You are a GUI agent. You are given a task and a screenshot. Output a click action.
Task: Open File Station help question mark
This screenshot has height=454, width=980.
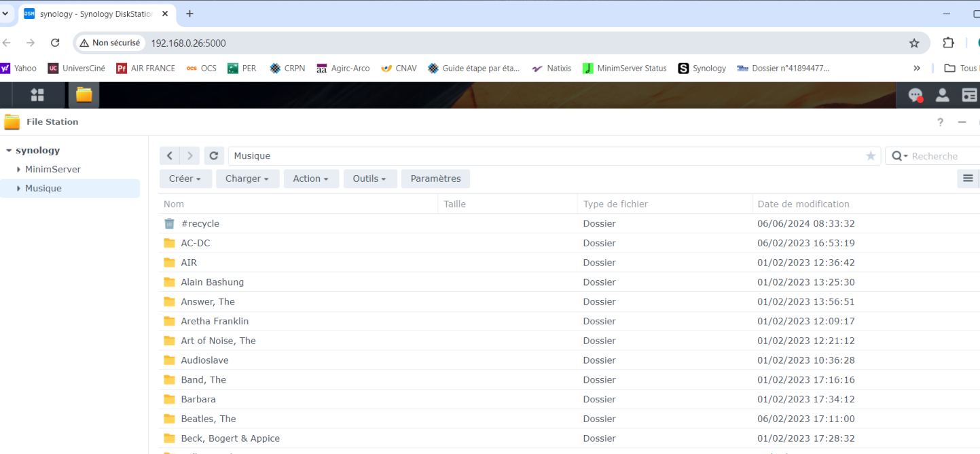click(940, 122)
